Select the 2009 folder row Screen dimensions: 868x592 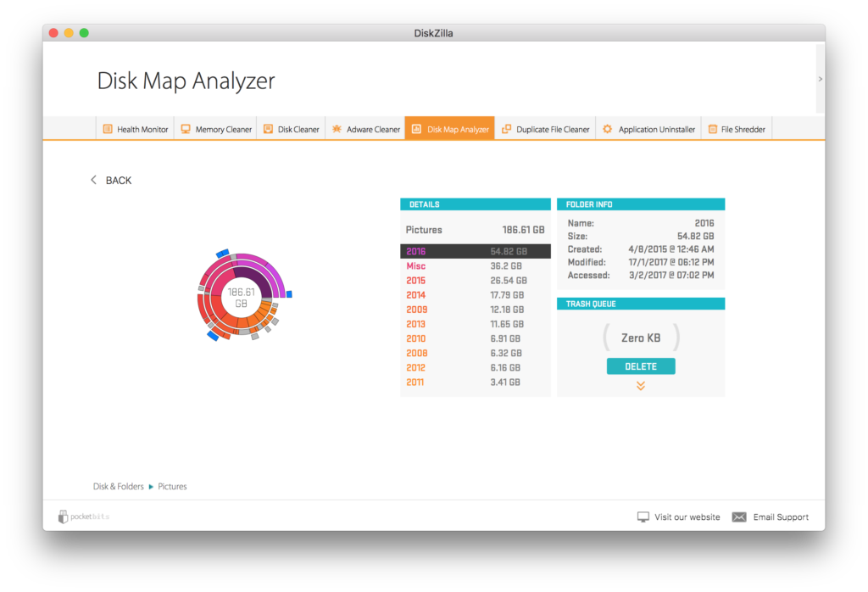(476, 310)
